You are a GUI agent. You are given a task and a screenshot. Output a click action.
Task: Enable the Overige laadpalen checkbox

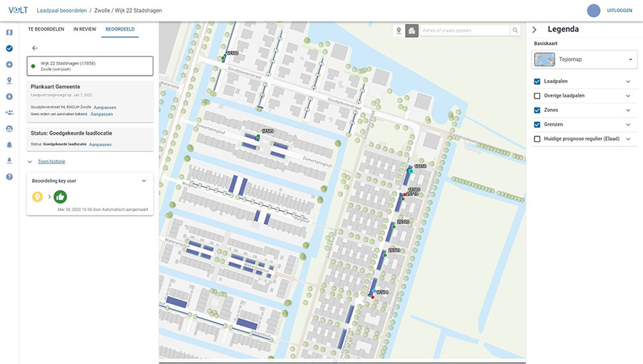[x=537, y=96]
